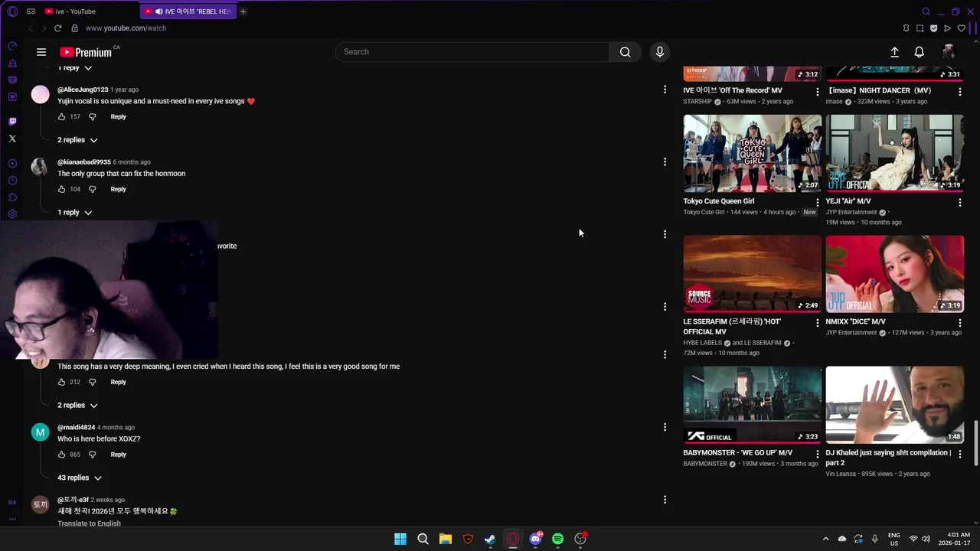Viewport: 980px width, 551px height.
Task: Open X (Twitter) in the Opera sidebar
Action: coord(12,139)
